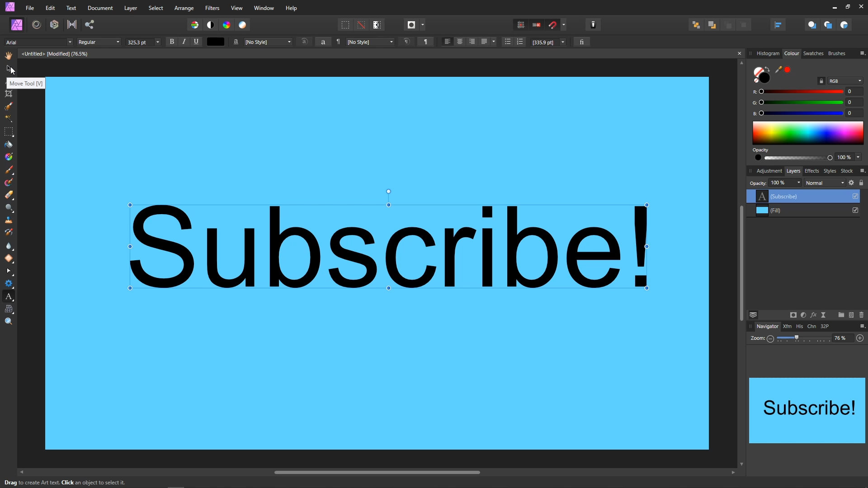Screen dimensions: 868x488
Task: Click the layer effects fx icon
Action: [813, 315]
